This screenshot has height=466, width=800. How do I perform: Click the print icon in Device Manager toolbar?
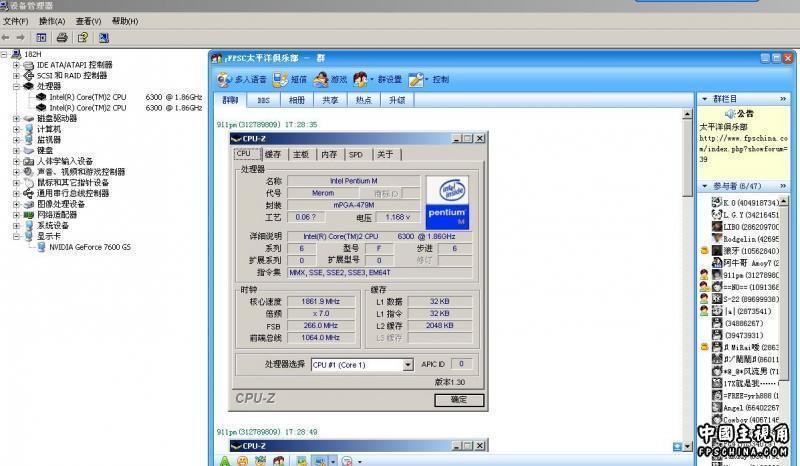click(62, 38)
